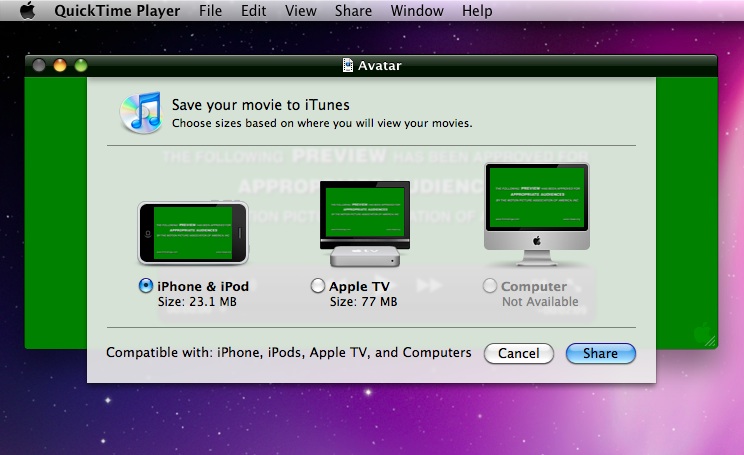Select the iPhone & iPod radio button
Image resolution: width=744 pixels, height=455 pixels.
[x=146, y=286]
